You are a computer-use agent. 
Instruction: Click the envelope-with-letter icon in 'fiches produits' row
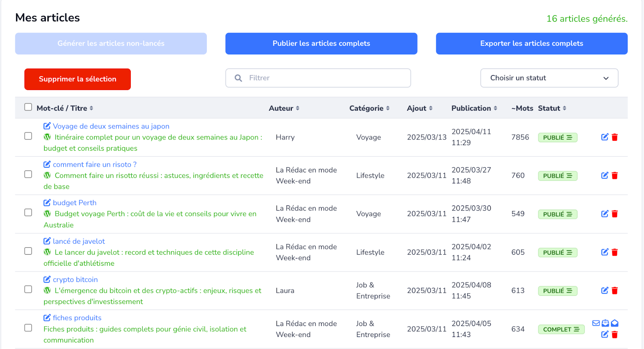(x=605, y=323)
